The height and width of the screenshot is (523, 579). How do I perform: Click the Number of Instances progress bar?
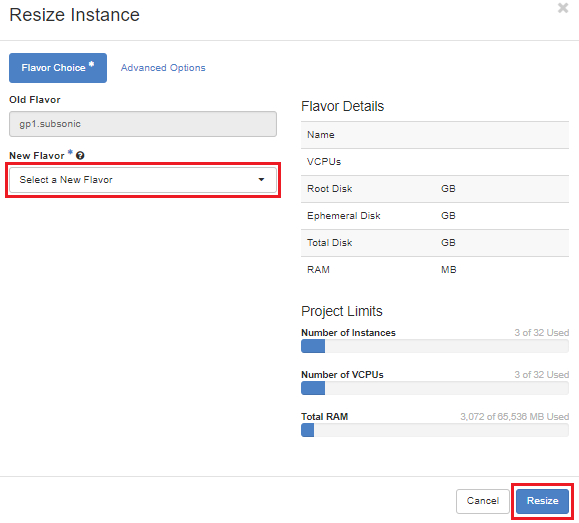point(435,346)
